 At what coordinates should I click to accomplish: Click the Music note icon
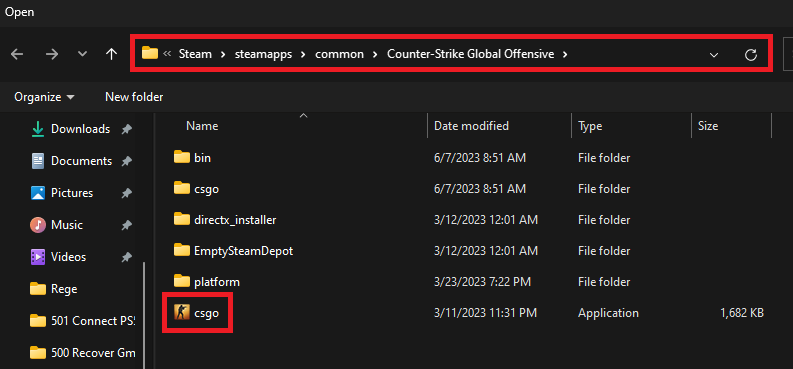click(38, 225)
